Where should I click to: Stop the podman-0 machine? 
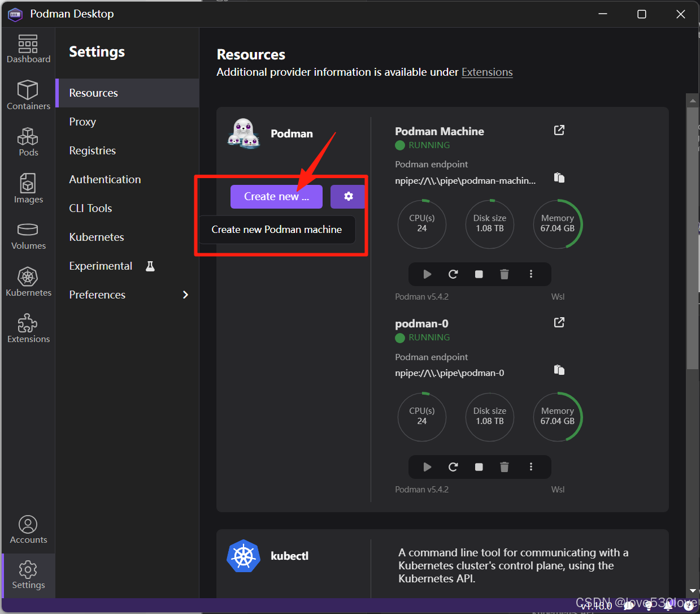coord(479,467)
